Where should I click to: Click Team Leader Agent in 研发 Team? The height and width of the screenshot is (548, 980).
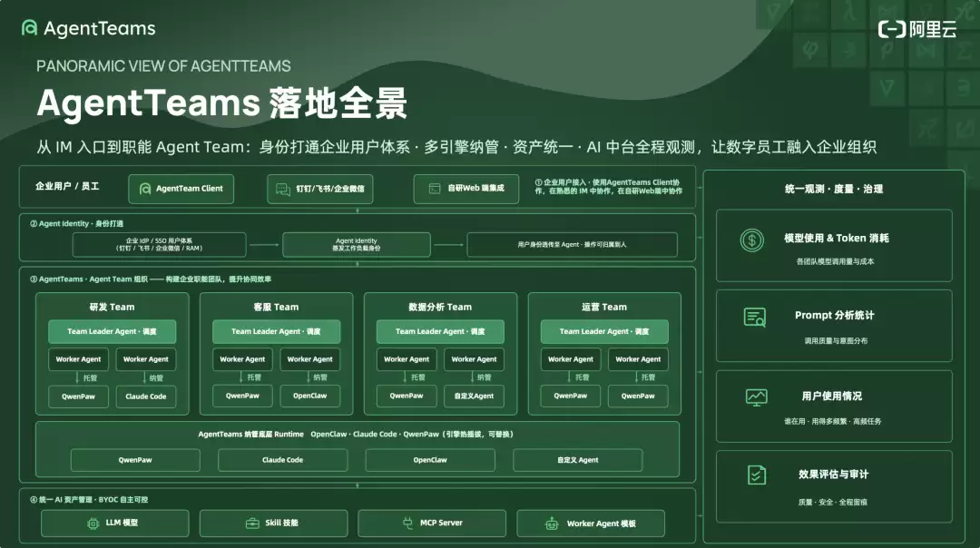coord(112,332)
